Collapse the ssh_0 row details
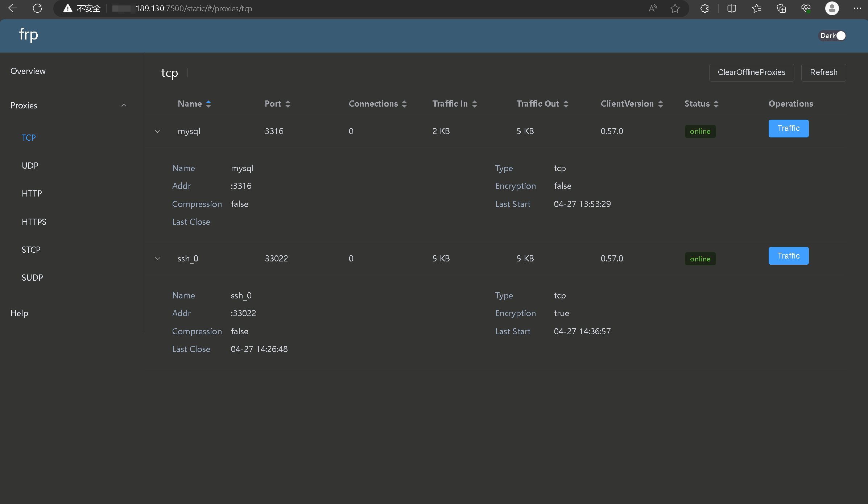 tap(158, 259)
